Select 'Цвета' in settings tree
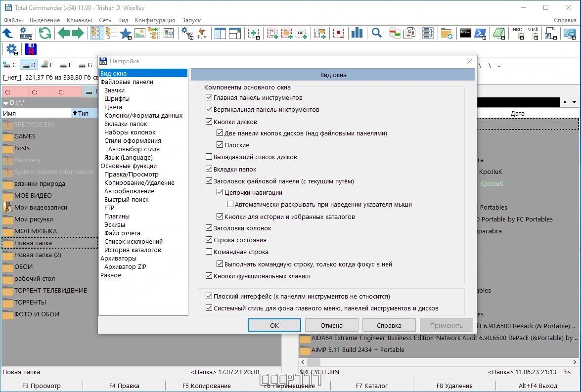 coord(113,107)
